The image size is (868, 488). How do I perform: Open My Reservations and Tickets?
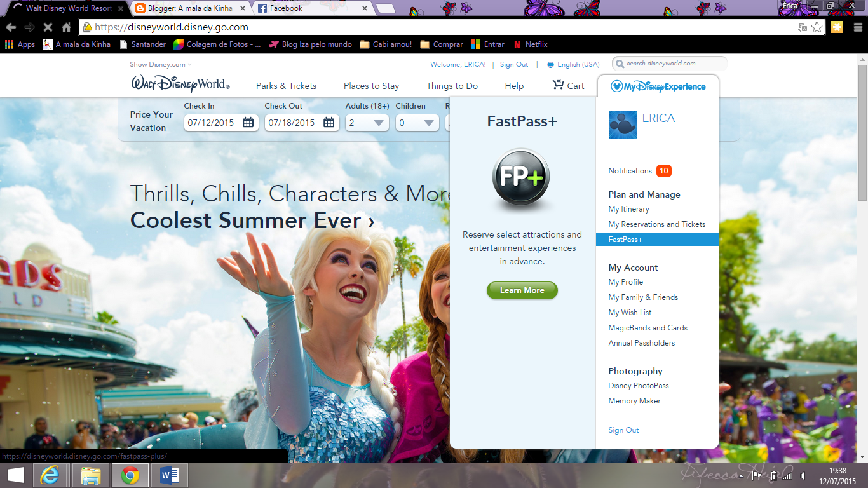pos(656,224)
